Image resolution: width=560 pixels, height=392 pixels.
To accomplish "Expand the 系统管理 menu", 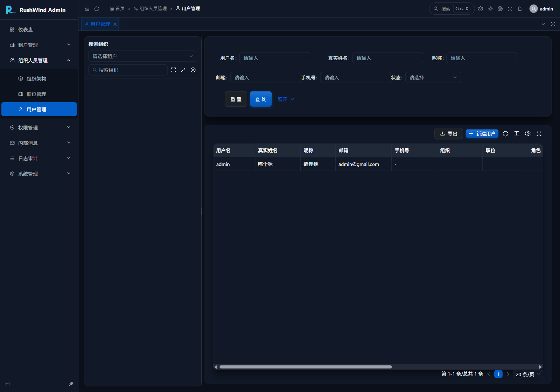I will [x=39, y=174].
